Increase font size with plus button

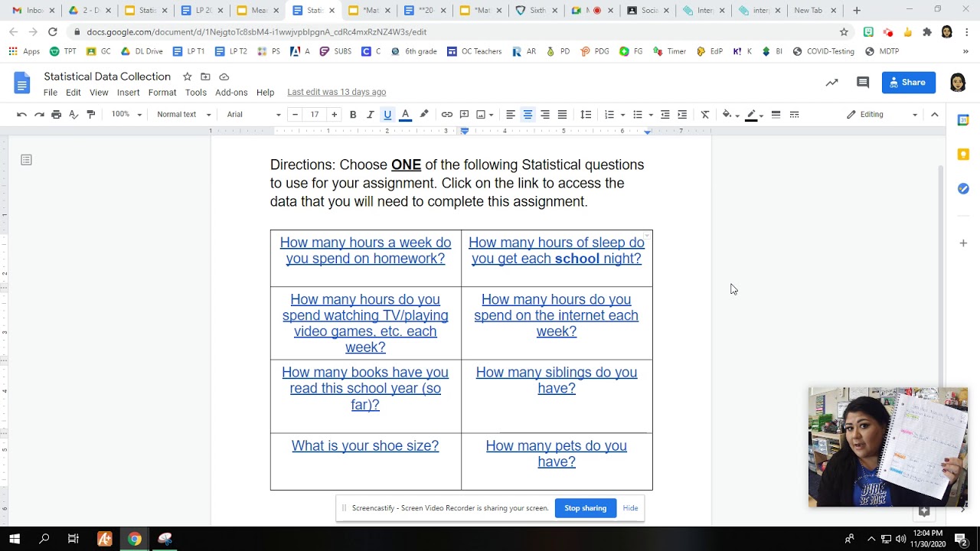click(334, 115)
